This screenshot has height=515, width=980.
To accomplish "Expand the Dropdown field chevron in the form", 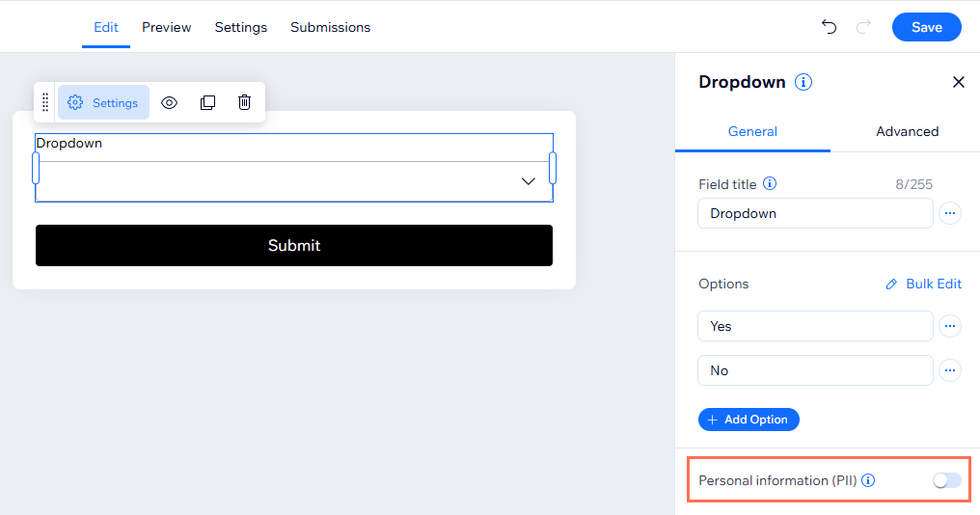I will coord(528,181).
